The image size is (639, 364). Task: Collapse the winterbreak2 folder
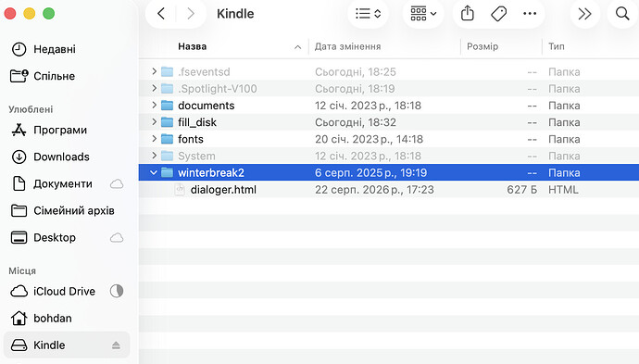(154, 173)
